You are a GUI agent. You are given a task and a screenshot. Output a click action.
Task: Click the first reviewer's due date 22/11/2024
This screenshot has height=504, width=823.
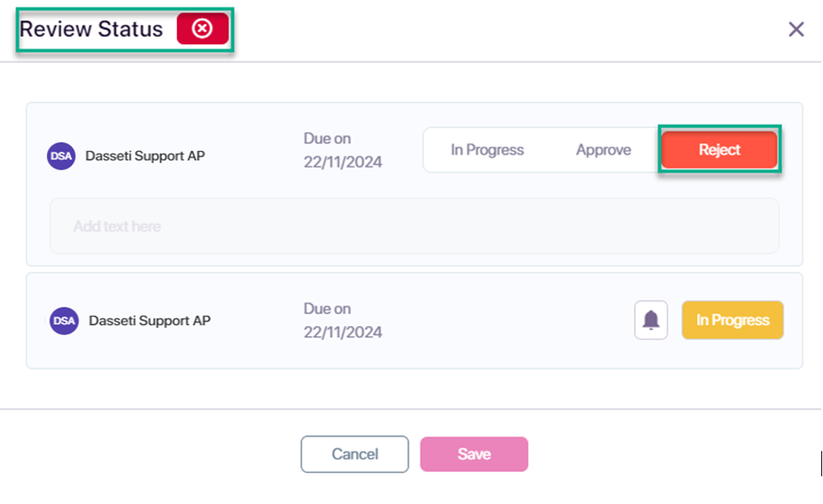pyautogui.click(x=343, y=162)
